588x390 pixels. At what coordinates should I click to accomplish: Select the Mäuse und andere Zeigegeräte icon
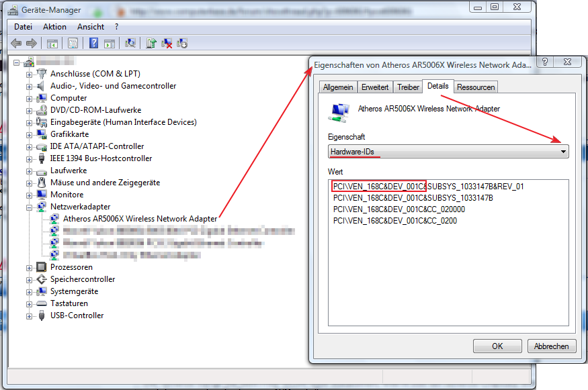point(42,183)
